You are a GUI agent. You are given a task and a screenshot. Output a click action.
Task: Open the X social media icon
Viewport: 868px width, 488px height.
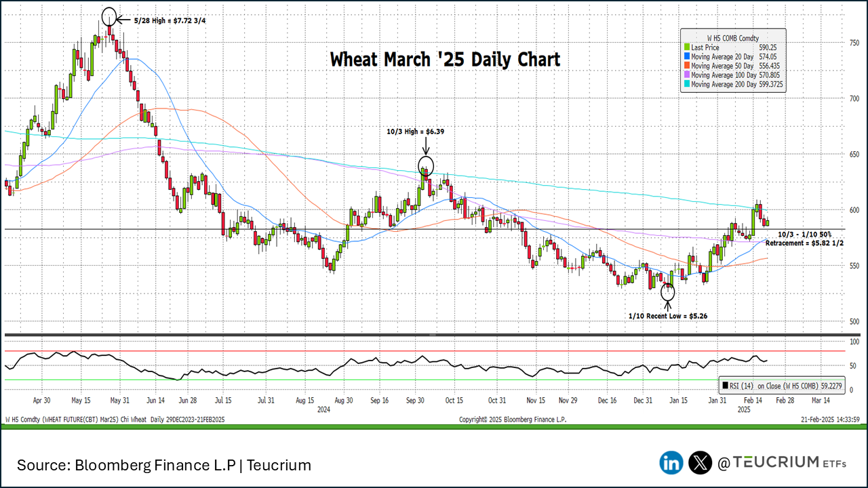(x=700, y=463)
